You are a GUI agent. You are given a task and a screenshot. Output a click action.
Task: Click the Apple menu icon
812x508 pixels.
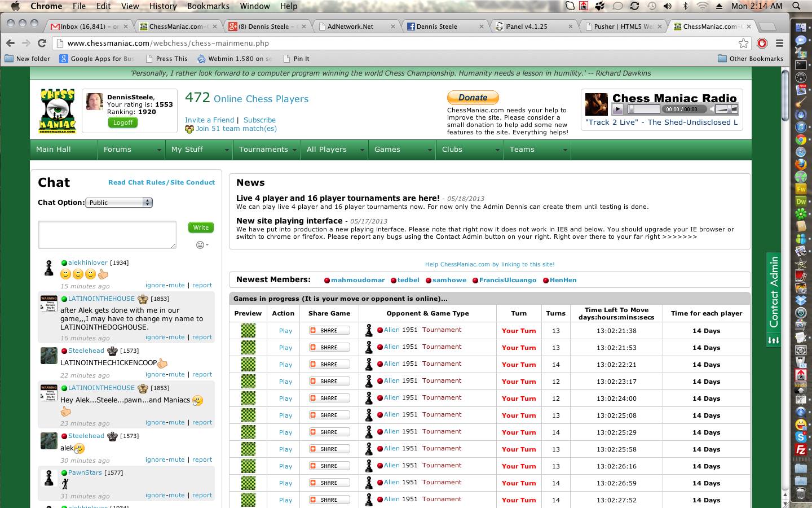[x=15, y=6]
